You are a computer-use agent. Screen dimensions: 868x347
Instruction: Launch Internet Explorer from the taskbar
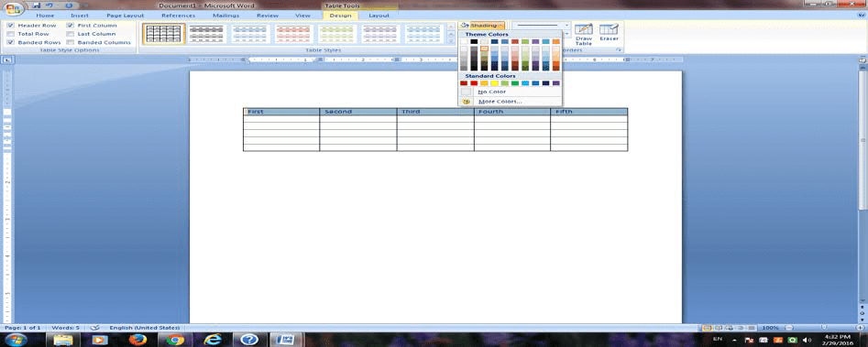pos(212,340)
